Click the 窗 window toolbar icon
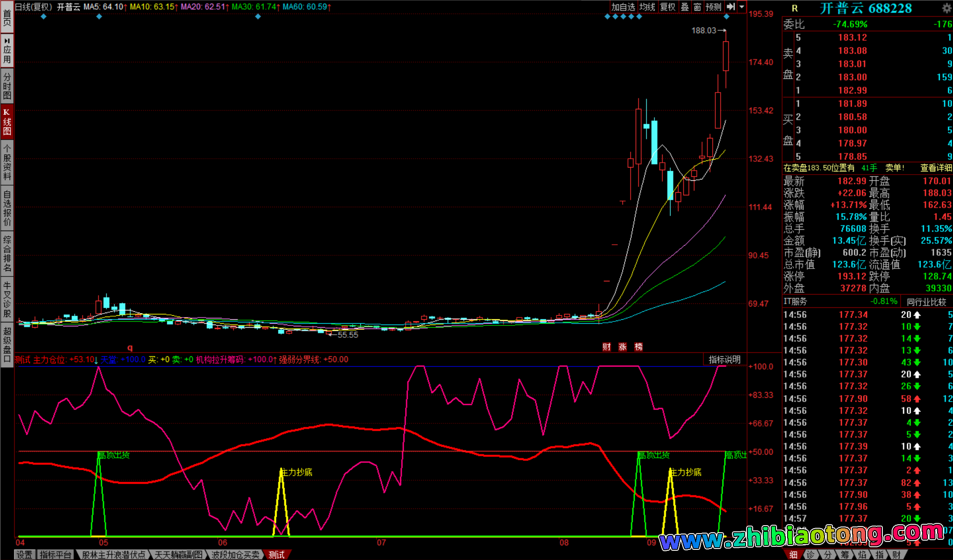Image resolution: width=953 pixels, height=560 pixels. 697,7
